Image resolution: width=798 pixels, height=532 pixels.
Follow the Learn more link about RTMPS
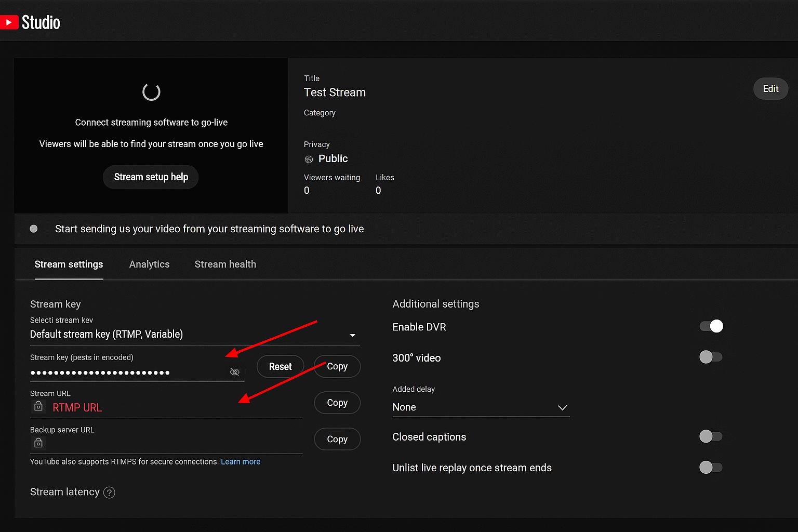click(x=241, y=462)
